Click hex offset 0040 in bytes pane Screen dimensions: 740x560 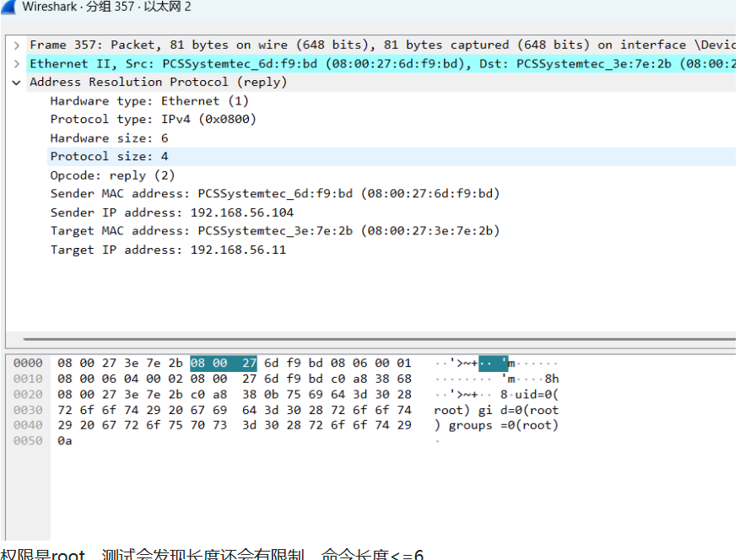click(28, 425)
